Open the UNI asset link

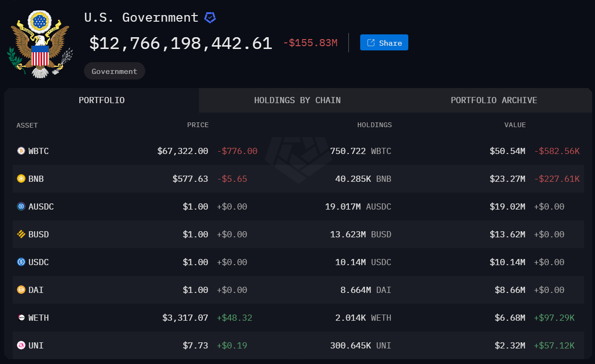pos(36,346)
